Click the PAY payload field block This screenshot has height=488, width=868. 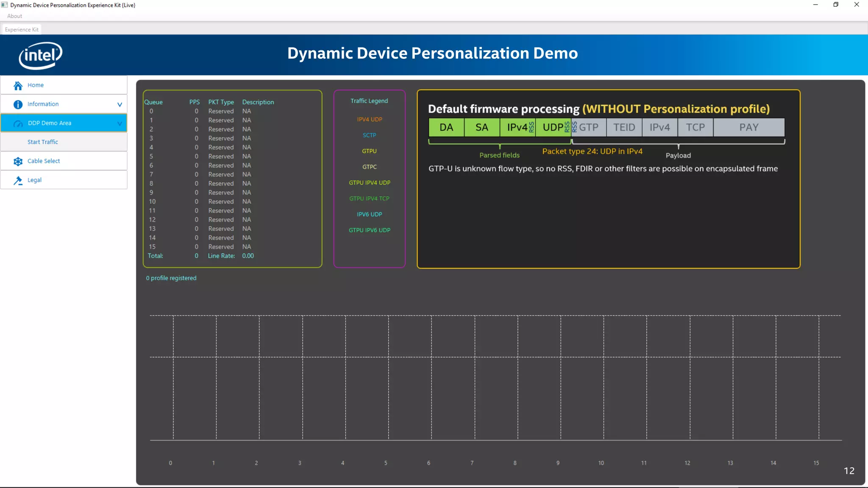pos(749,128)
